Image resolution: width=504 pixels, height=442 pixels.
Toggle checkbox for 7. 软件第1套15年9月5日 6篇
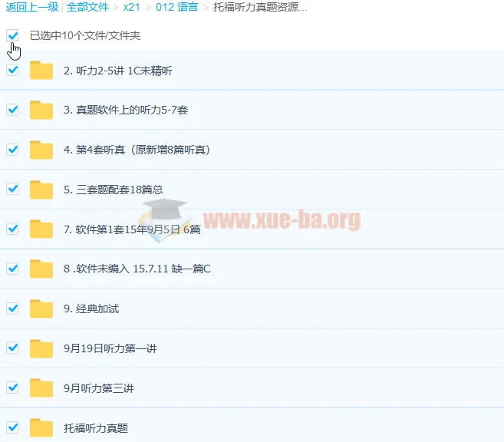tap(12, 229)
